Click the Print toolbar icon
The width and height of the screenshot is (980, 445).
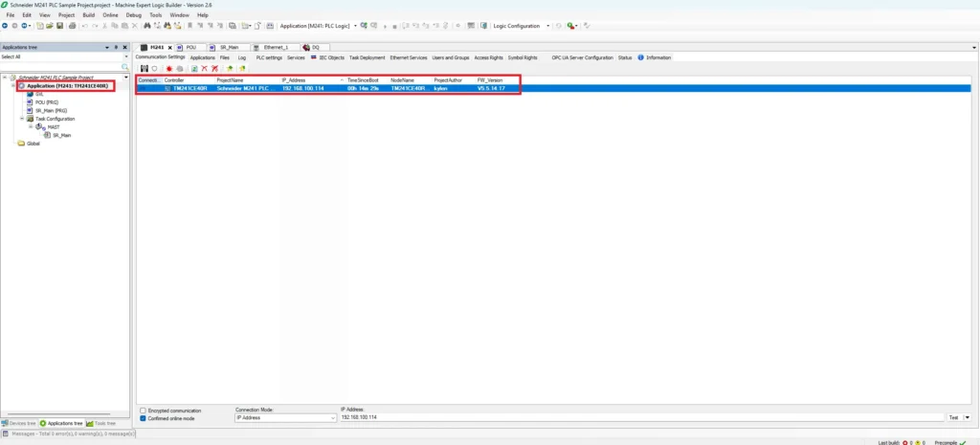[72, 26]
